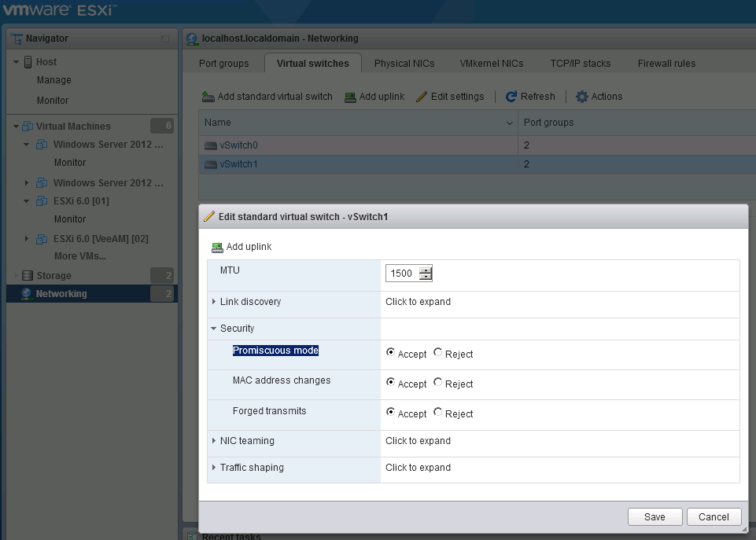Save the vSwitch1 settings
Viewport: 756px width, 540px height.
(655, 517)
